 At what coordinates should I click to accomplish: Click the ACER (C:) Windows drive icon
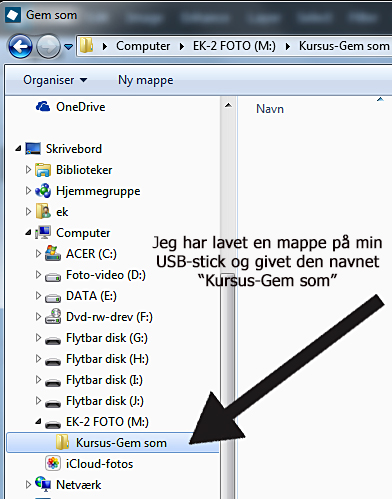pos(53,253)
